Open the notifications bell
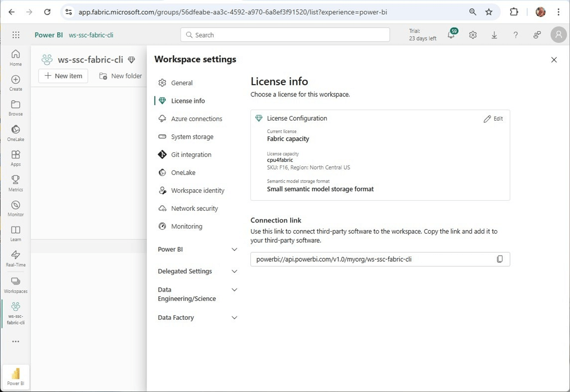 pos(451,35)
